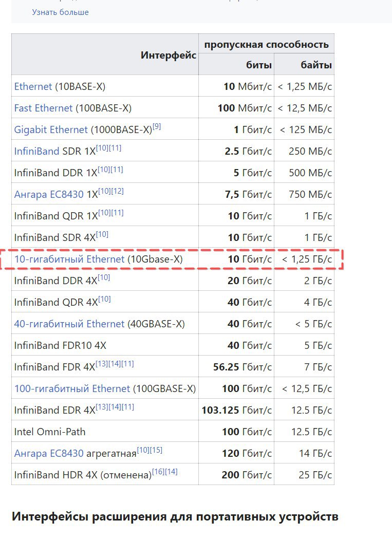The image size is (392, 539).
Task: Open footnote [10] in the InfiniBand SDR 4X row
Action: pyautogui.click(x=102, y=234)
